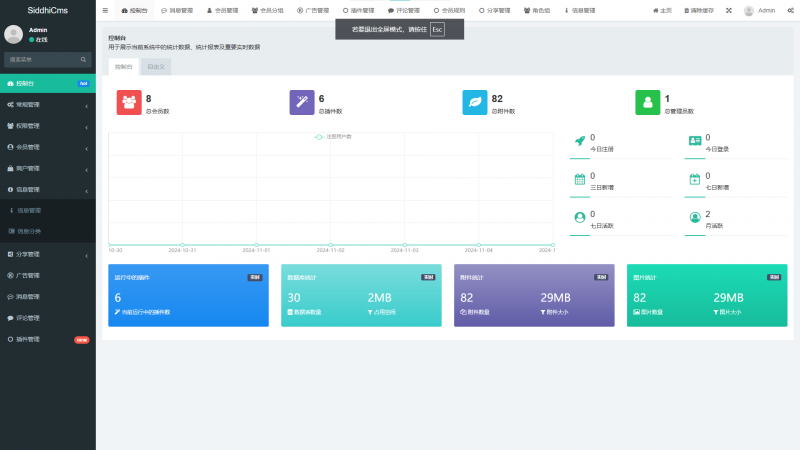Go to 主页 home link
This screenshot has height=450, width=800.
(x=662, y=10)
